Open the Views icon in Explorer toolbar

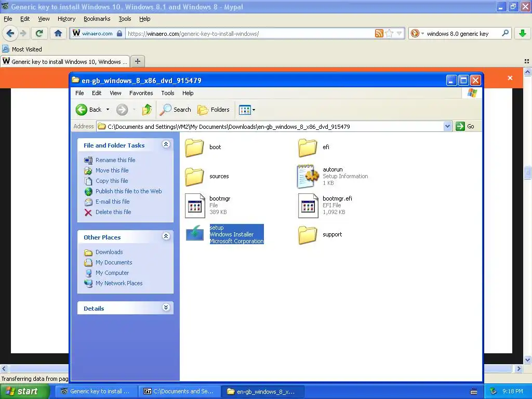click(x=245, y=110)
